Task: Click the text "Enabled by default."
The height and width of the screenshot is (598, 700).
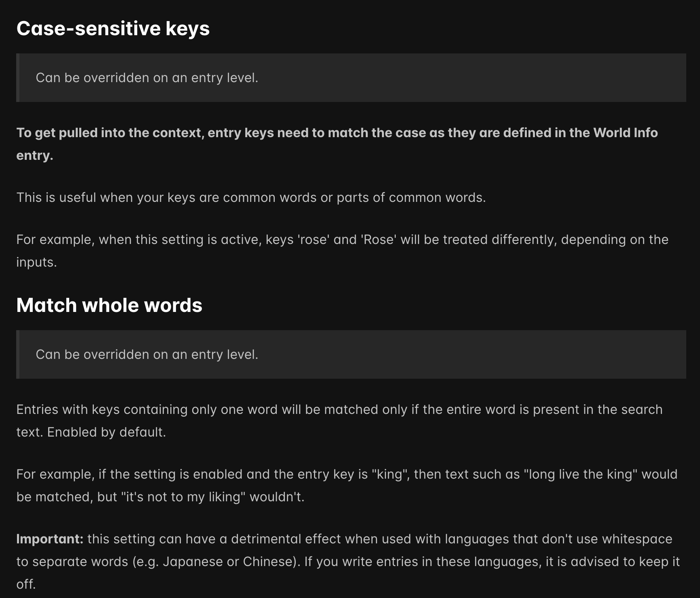Action: click(106, 432)
